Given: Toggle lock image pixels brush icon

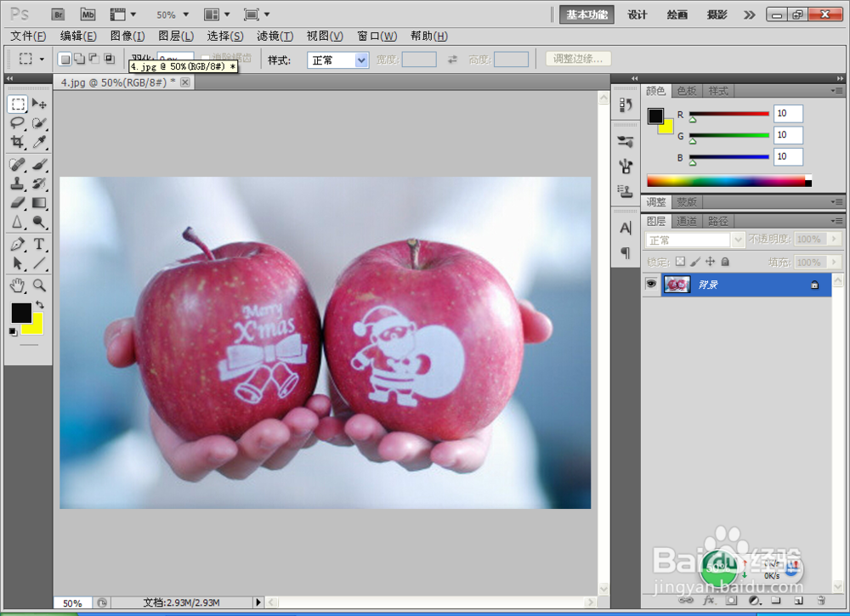Looking at the screenshot, I should coord(695,262).
